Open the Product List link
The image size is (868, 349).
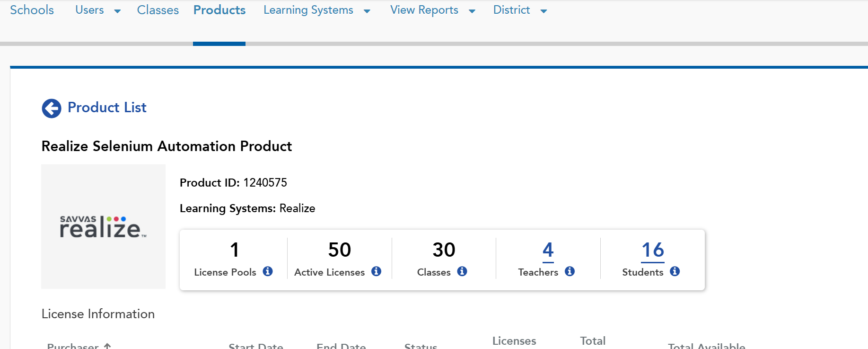(107, 107)
